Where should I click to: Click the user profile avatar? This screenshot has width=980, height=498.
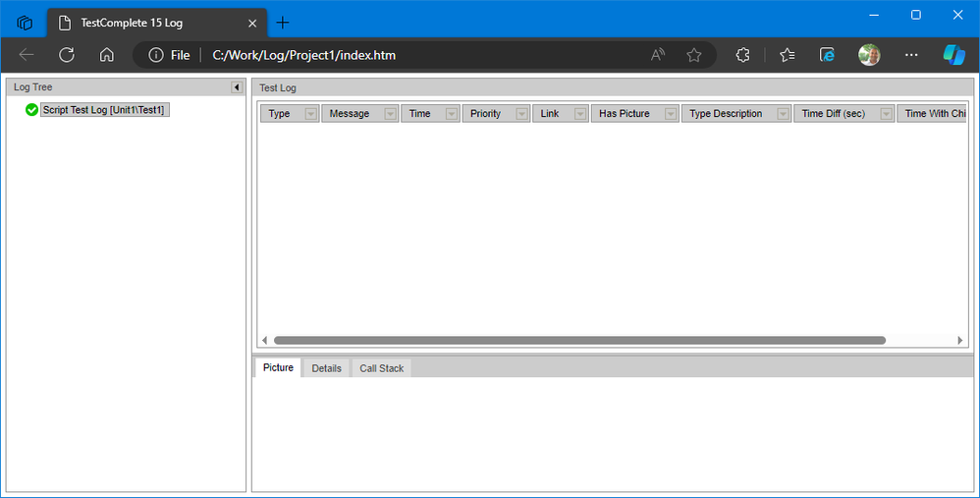pyautogui.click(x=869, y=55)
